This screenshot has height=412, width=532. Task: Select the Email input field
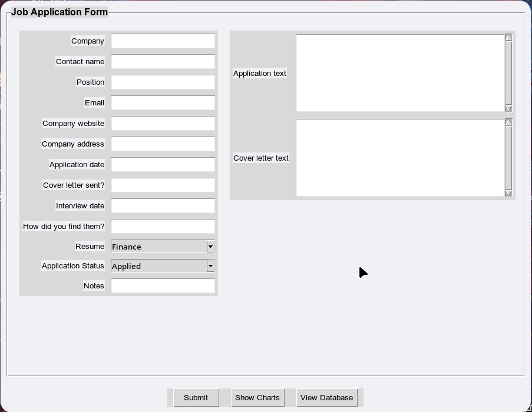tap(163, 103)
